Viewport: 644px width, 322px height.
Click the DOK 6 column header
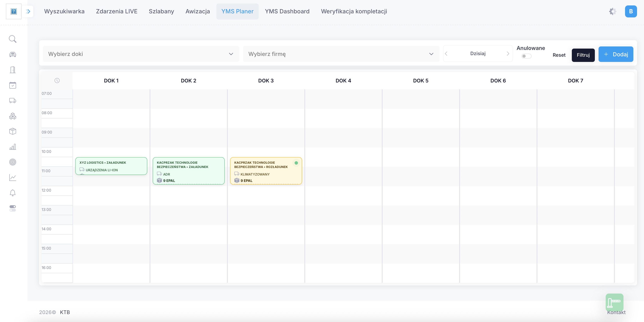pyautogui.click(x=498, y=80)
